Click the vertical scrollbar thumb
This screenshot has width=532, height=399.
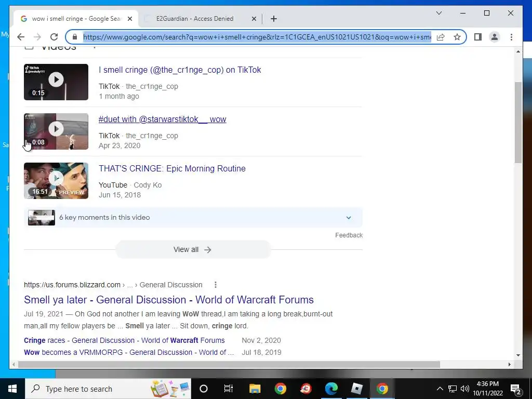tap(518, 122)
